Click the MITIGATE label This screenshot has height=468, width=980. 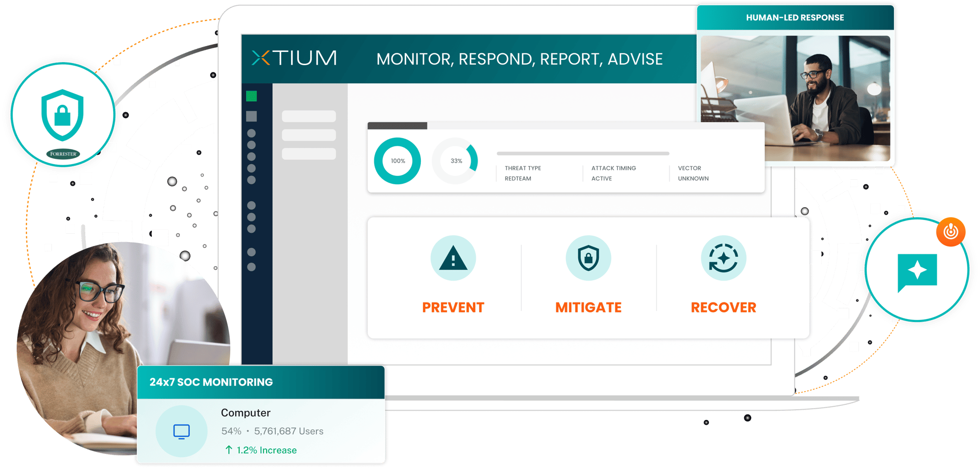(588, 307)
